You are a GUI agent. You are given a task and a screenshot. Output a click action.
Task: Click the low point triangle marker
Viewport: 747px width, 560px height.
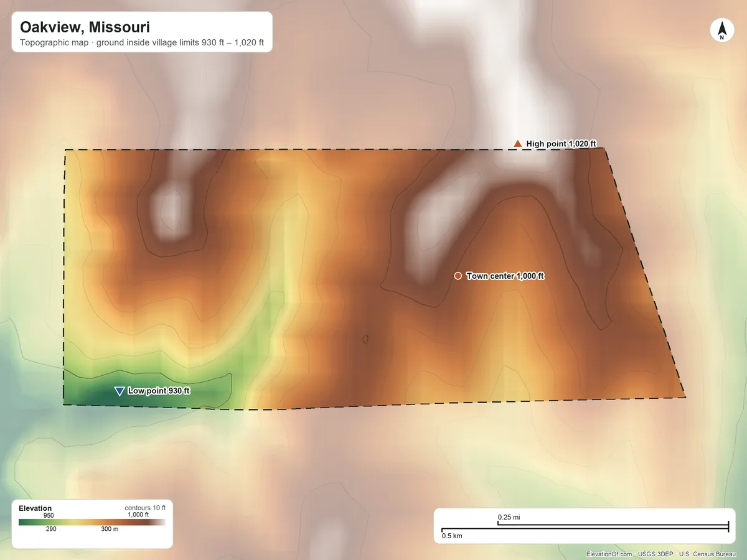pyautogui.click(x=119, y=391)
